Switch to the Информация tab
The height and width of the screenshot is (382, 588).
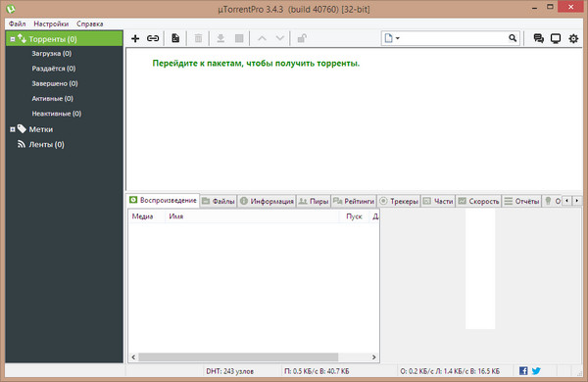click(x=267, y=202)
